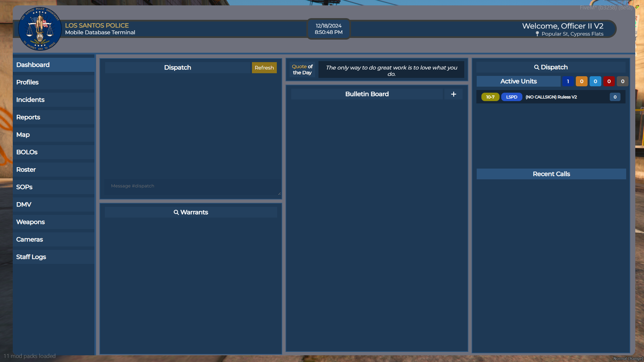
Task: Click the Bulletin Board header
Action: 367,94
